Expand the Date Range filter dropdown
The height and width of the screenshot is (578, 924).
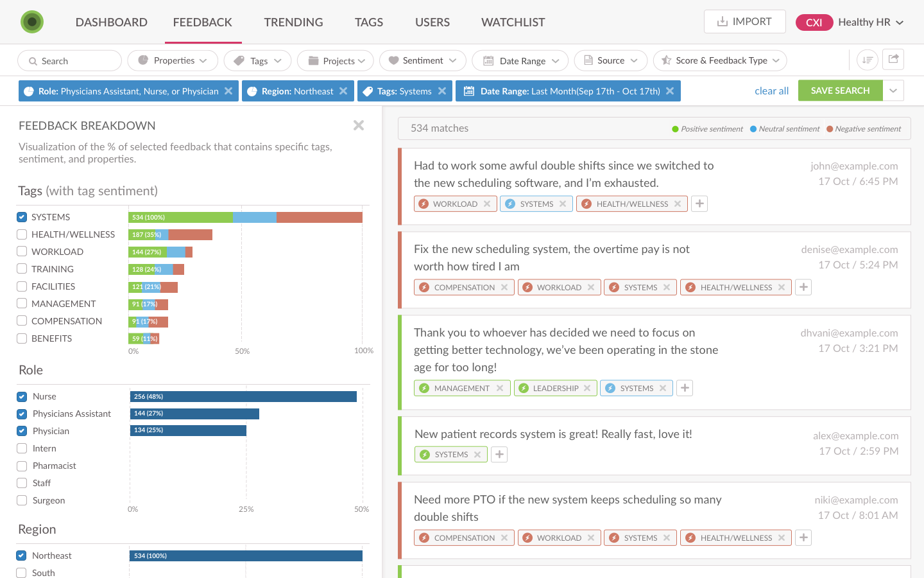[520, 60]
